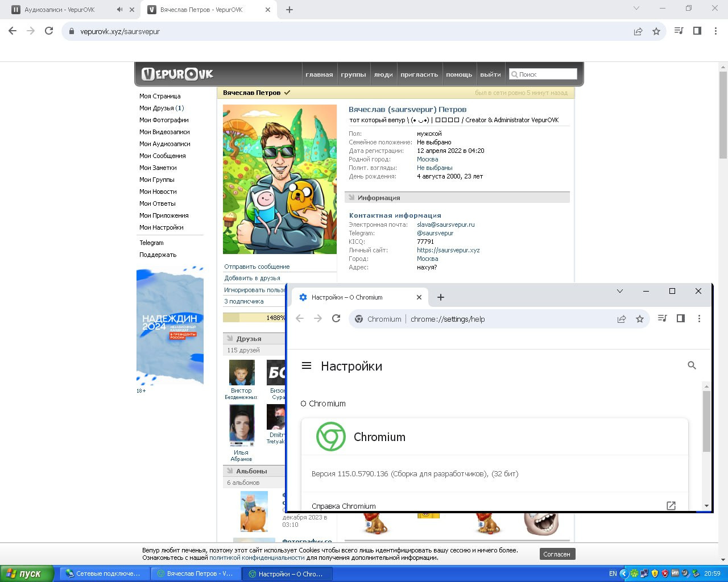Open three-dot menu in the settings window
The image size is (728, 582).
click(699, 319)
